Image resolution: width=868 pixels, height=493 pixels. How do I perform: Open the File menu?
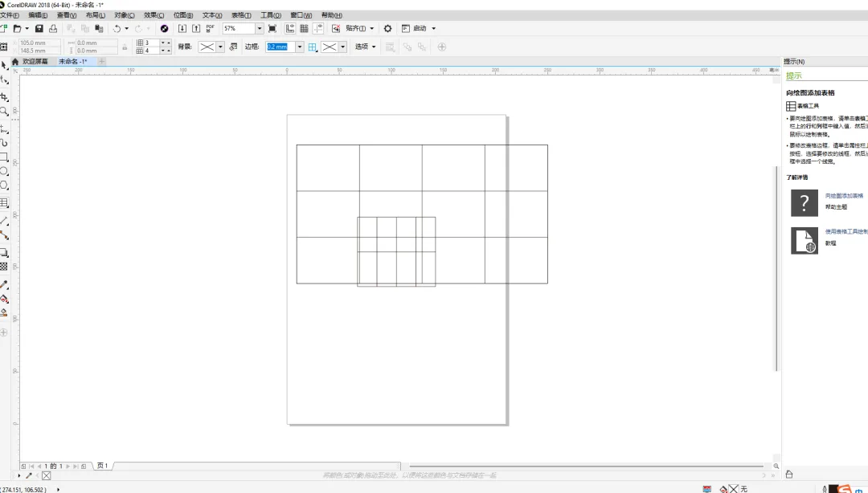10,15
